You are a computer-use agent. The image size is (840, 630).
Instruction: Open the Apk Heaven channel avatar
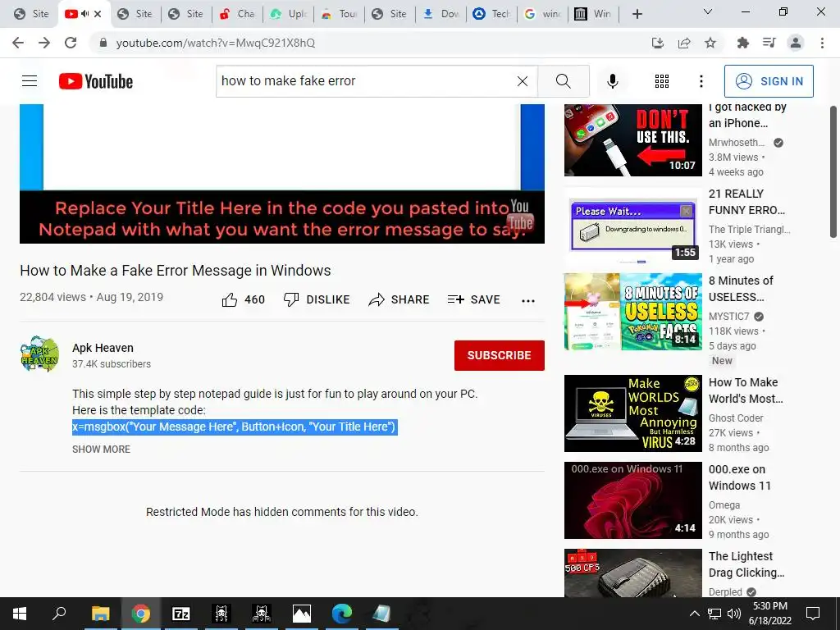[x=39, y=354]
